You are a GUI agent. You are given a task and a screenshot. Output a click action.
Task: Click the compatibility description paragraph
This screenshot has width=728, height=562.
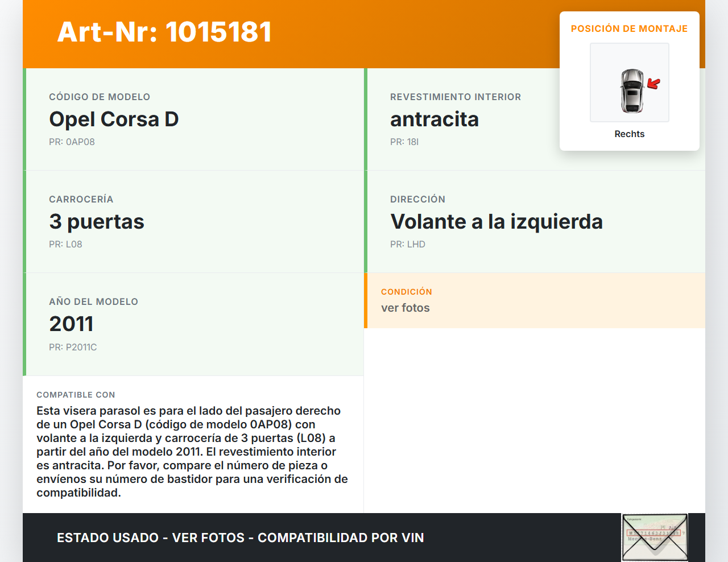click(x=192, y=452)
